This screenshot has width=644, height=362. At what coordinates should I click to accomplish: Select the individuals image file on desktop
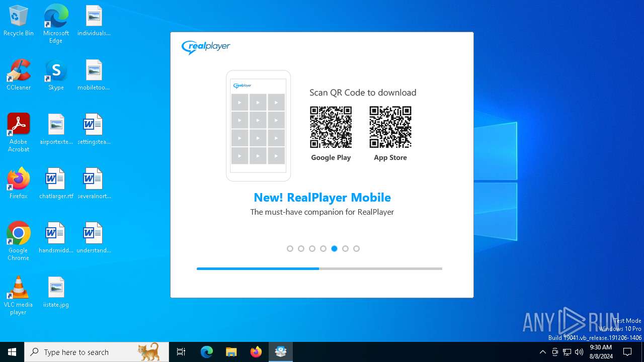coord(94,21)
